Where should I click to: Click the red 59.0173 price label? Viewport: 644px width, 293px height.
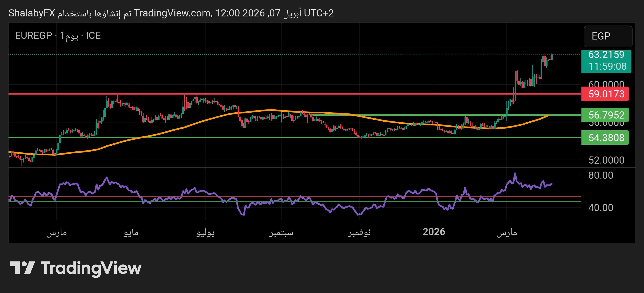click(605, 94)
